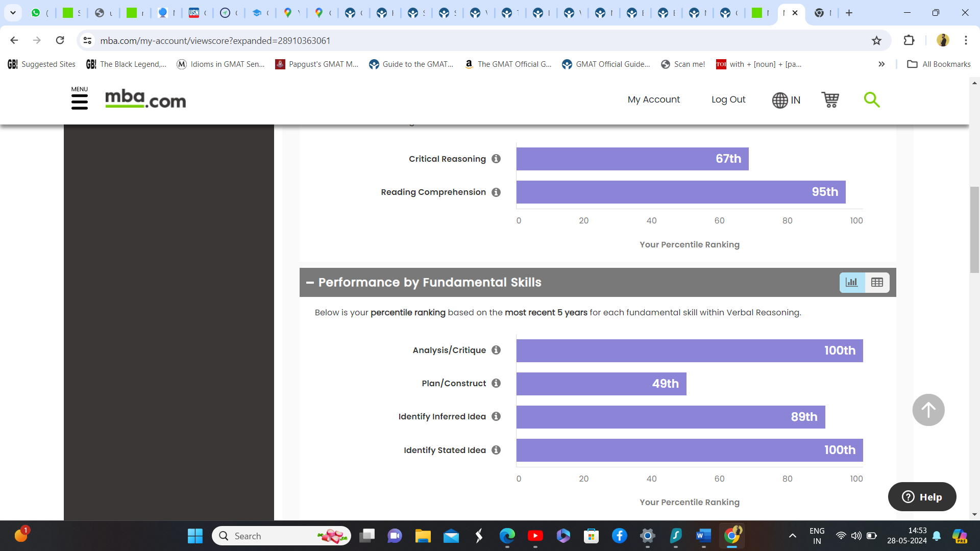980x551 pixels.
Task: Open site search magnifier icon
Action: coord(871,99)
